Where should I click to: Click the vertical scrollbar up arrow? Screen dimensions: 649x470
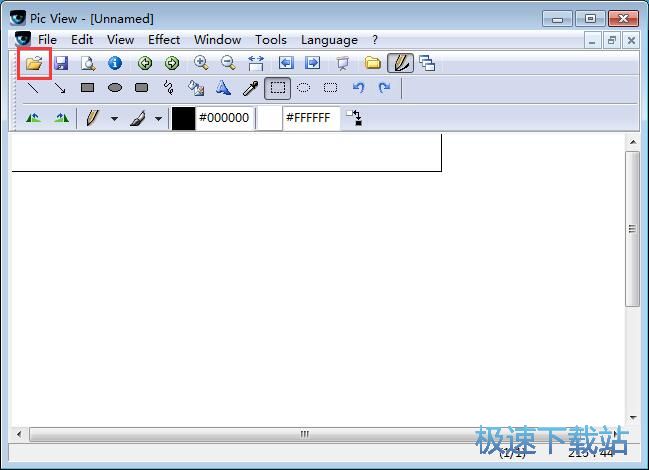click(633, 142)
